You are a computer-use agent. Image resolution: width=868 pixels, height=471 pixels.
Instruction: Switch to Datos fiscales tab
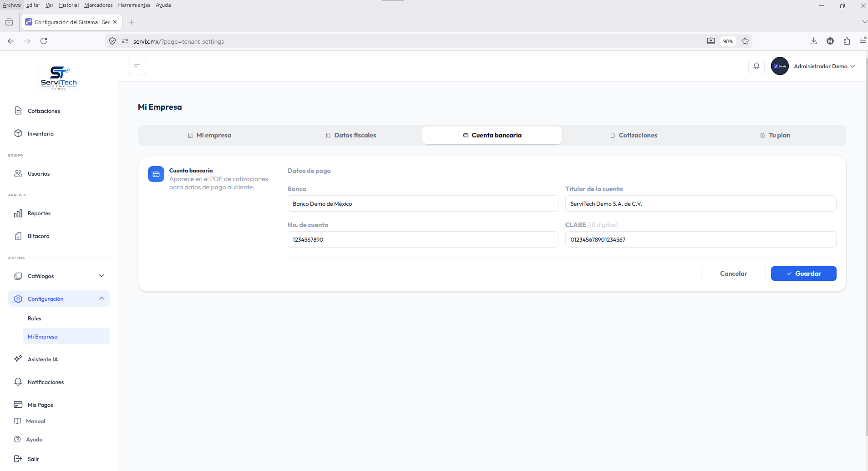[x=351, y=135]
